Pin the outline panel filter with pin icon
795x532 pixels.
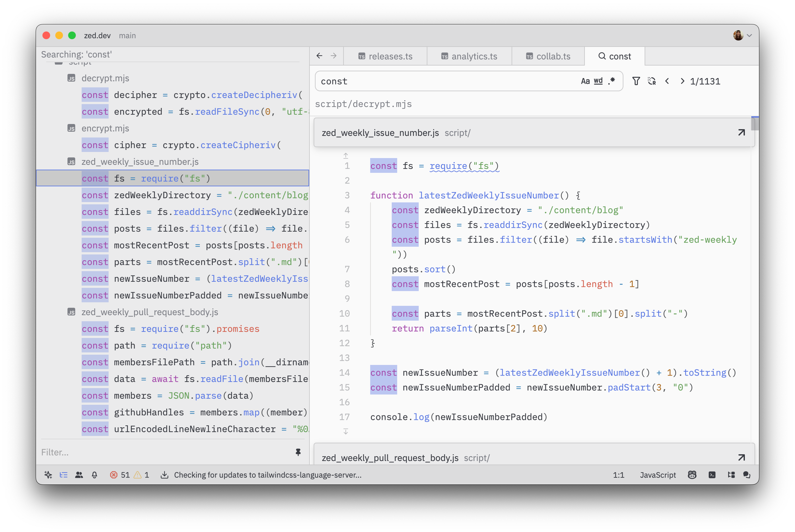(298, 452)
